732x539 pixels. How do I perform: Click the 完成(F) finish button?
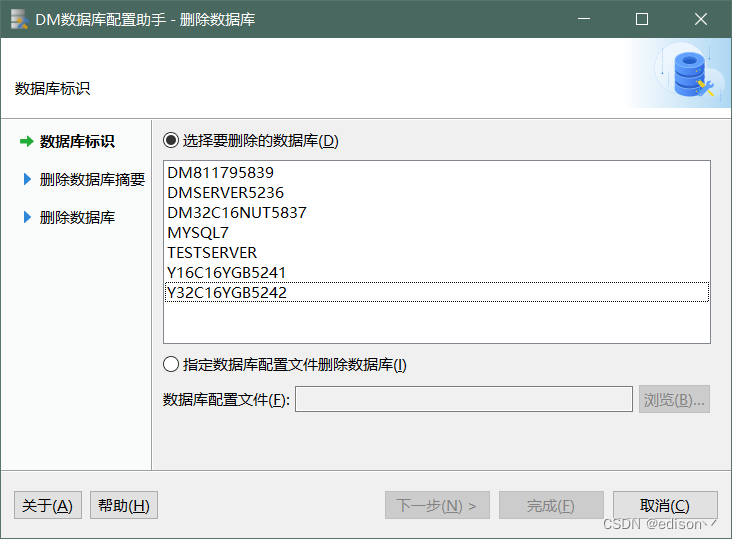[x=551, y=505]
